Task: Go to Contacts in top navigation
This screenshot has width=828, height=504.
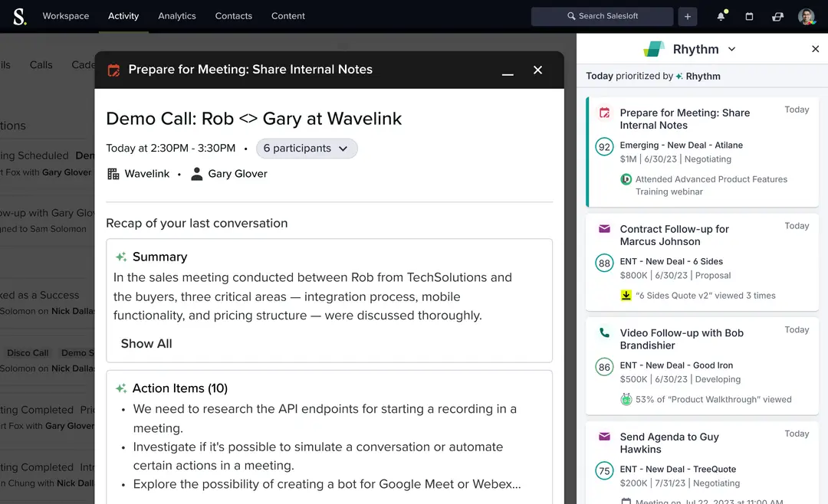Action: pyautogui.click(x=233, y=16)
